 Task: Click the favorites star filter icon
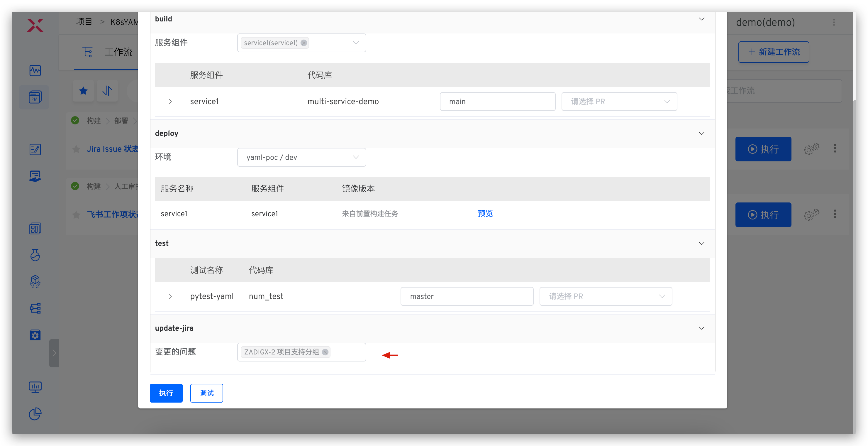(83, 91)
